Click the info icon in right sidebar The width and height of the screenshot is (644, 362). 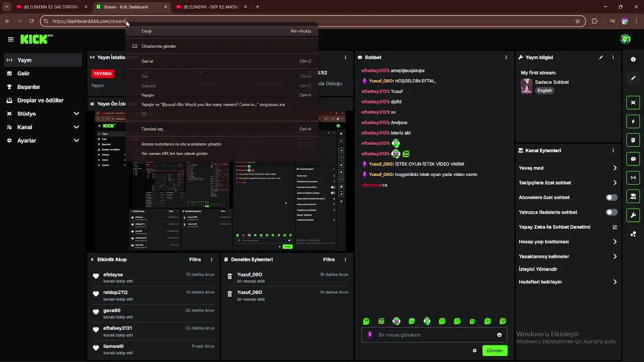pos(633,59)
